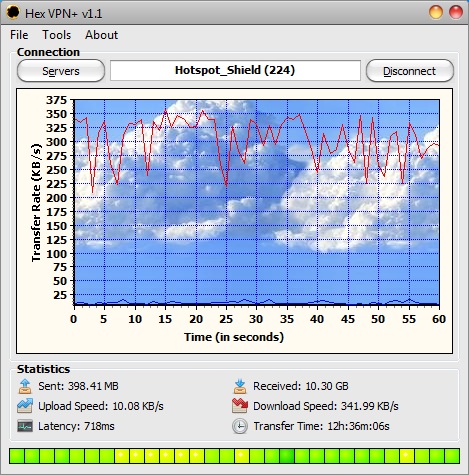Click the 'Transfer Time: 12h:36m:06s' text

pos(321,426)
